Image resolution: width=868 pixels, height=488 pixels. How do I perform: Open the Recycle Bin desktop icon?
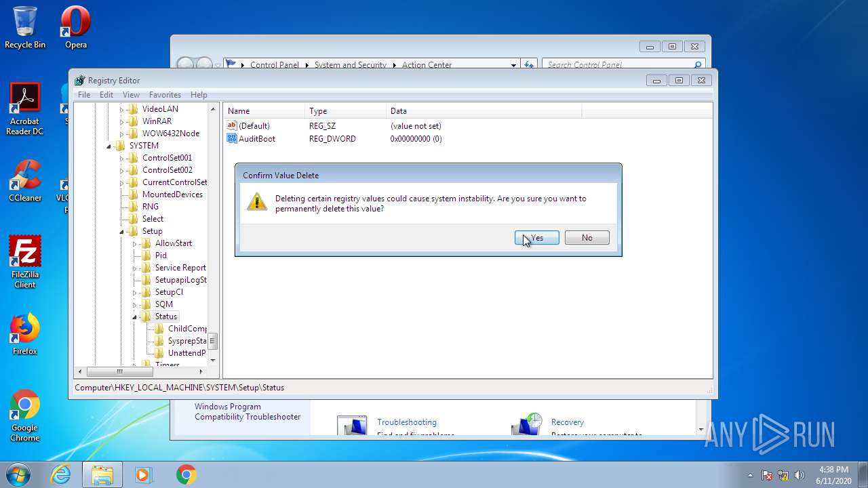point(25,28)
